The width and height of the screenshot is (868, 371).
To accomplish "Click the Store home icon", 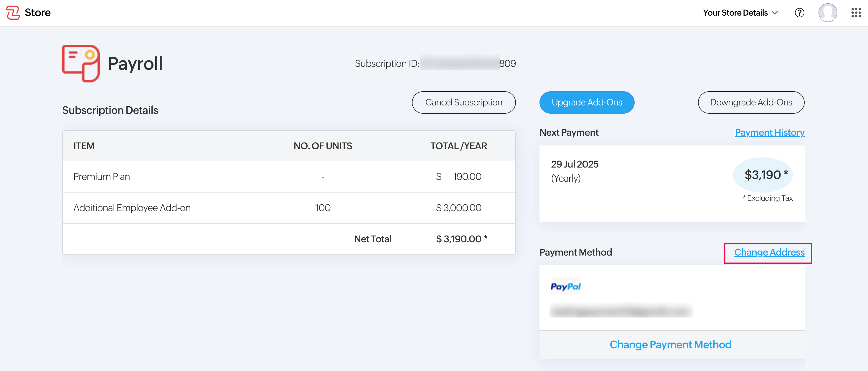I will click(x=12, y=13).
